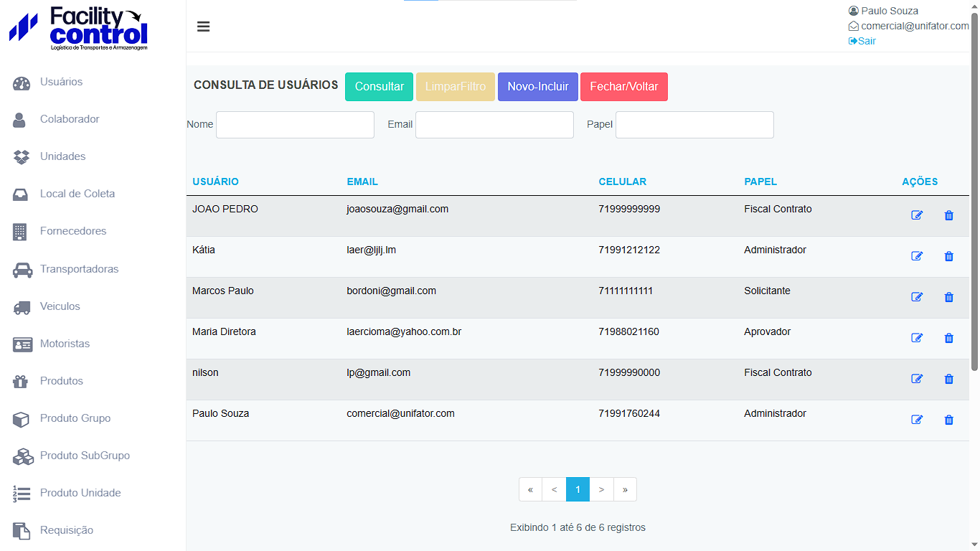The height and width of the screenshot is (551, 980).
Task: Toggle the hamburger sidebar menu
Action: (204, 27)
